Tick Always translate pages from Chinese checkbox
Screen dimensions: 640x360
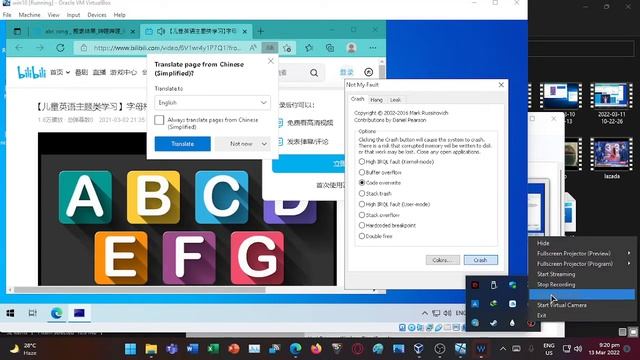(x=159, y=120)
